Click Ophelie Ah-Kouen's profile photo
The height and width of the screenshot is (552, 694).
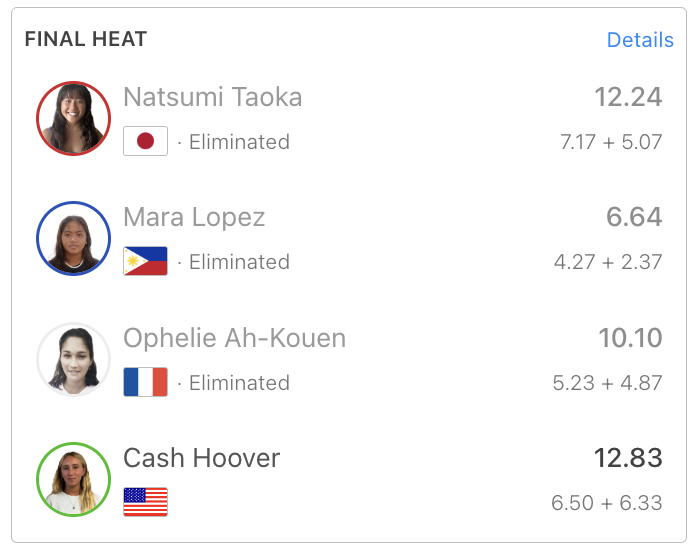tap(73, 359)
